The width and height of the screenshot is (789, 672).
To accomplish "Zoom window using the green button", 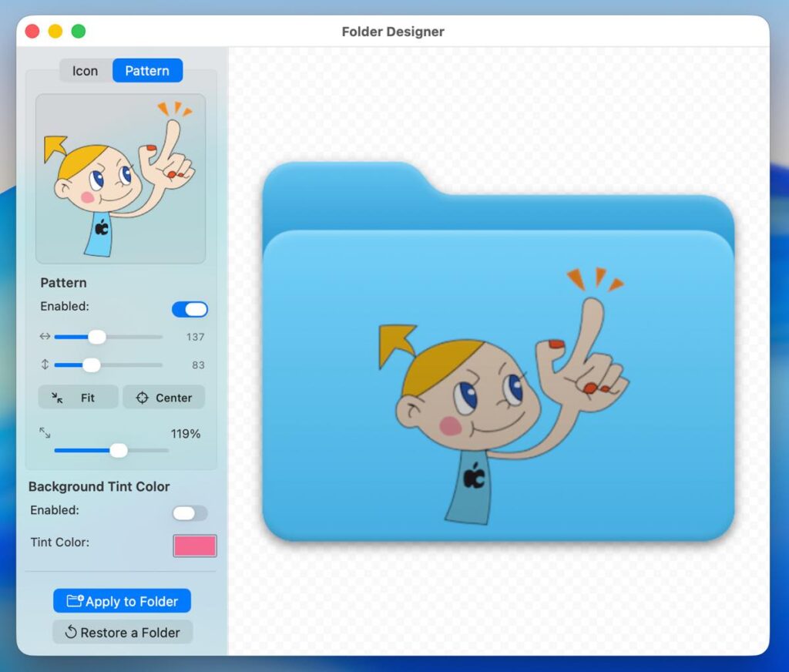I will tap(79, 32).
